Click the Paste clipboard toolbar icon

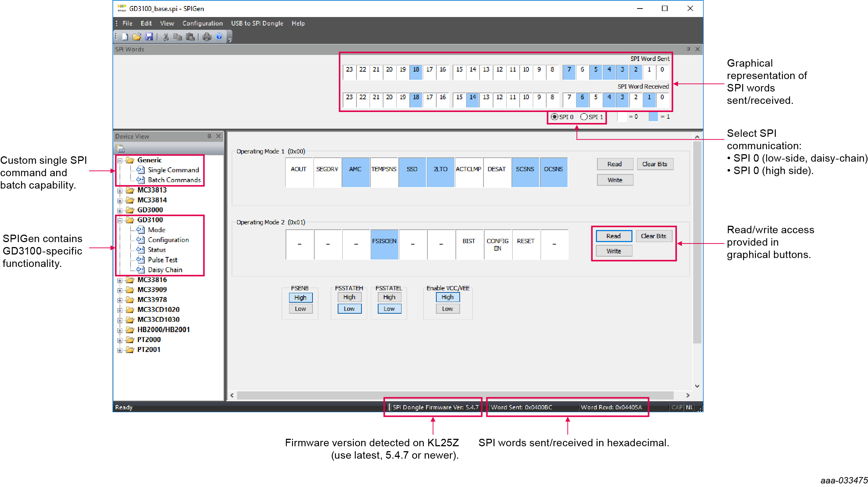coord(190,37)
